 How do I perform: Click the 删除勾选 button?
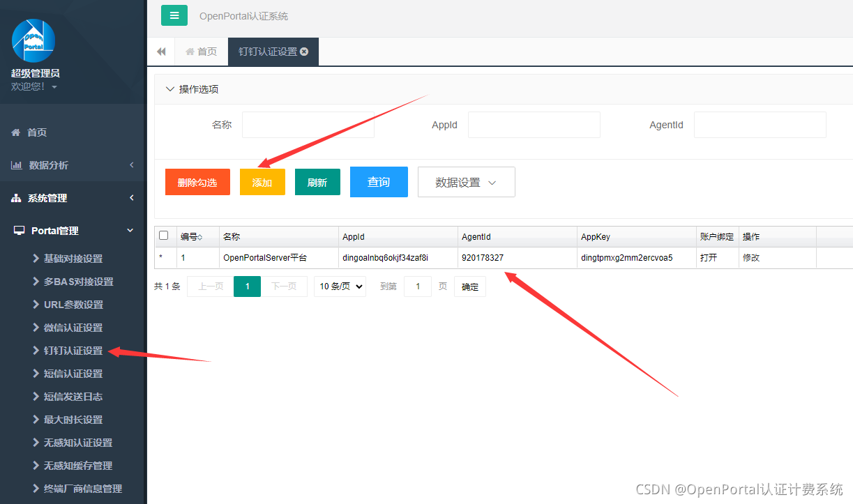click(x=197, y=182)
